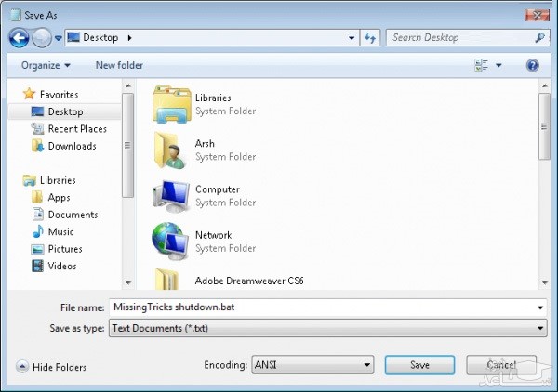558x392 pixels.
Task: Click the search magnifier icon
Action: point(539,38)
